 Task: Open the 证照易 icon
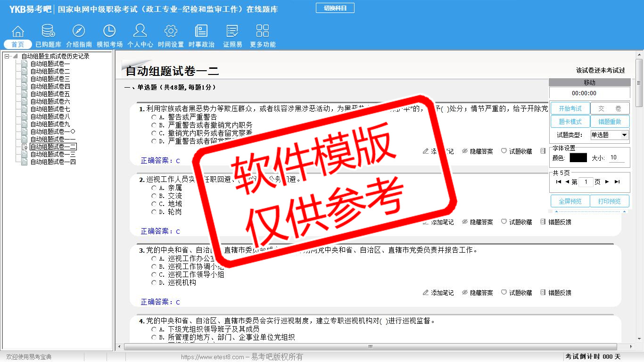[x=232, y=32]
